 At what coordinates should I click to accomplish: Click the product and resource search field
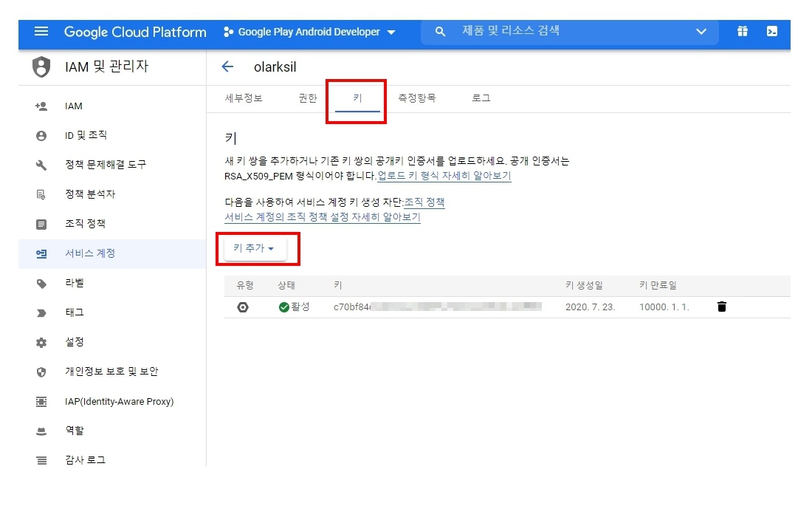click(568, 31)
